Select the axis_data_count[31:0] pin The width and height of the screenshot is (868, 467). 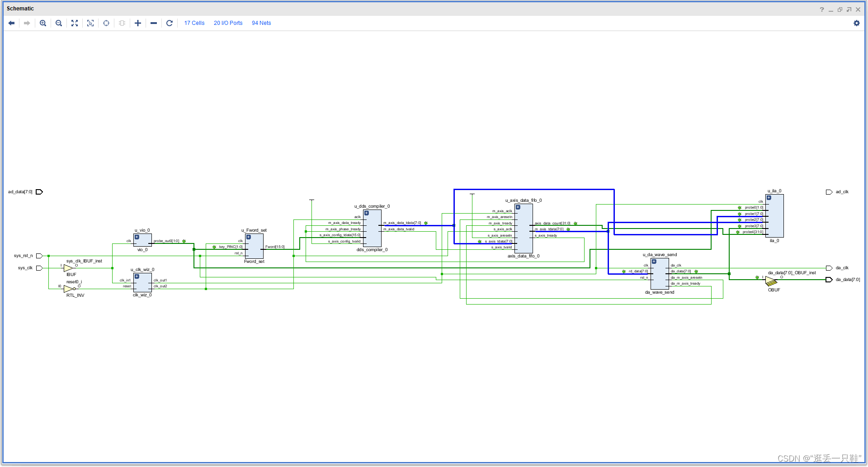(x=552, y=223)
